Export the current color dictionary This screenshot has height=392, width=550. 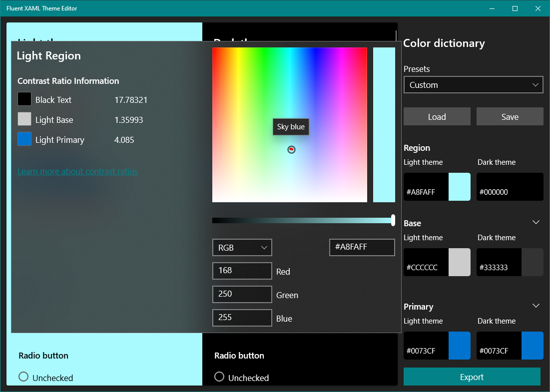point(472,377)
